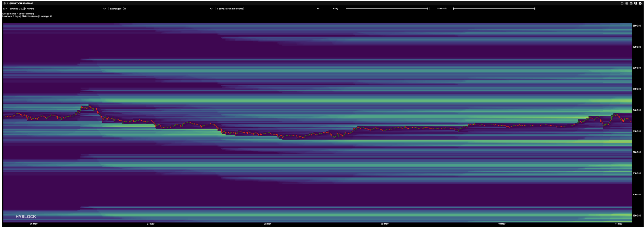This screenshot has height=227, width=644.
Task: Click the 1900.00 price axis label
Action: click(637, 216)
